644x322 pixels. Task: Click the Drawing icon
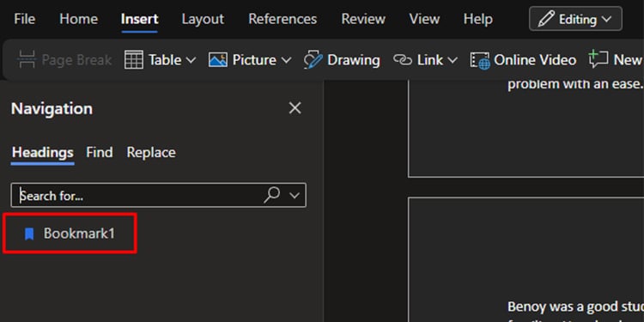(x=313, y=60)
